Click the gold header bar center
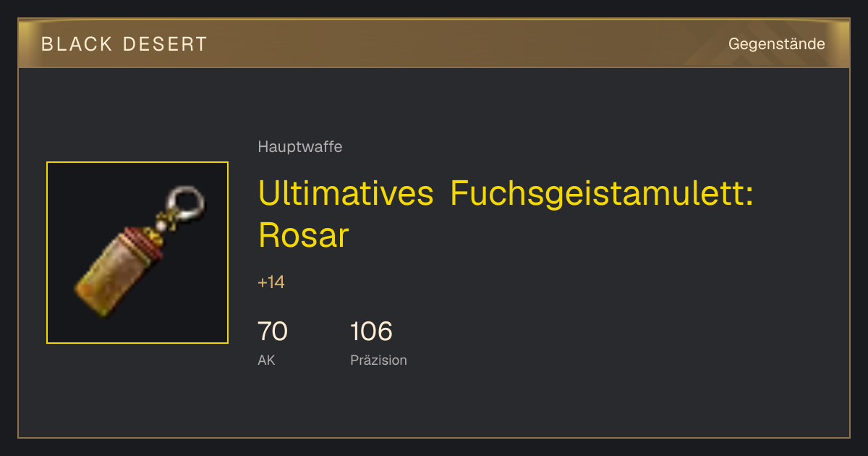 coord(434,43)
